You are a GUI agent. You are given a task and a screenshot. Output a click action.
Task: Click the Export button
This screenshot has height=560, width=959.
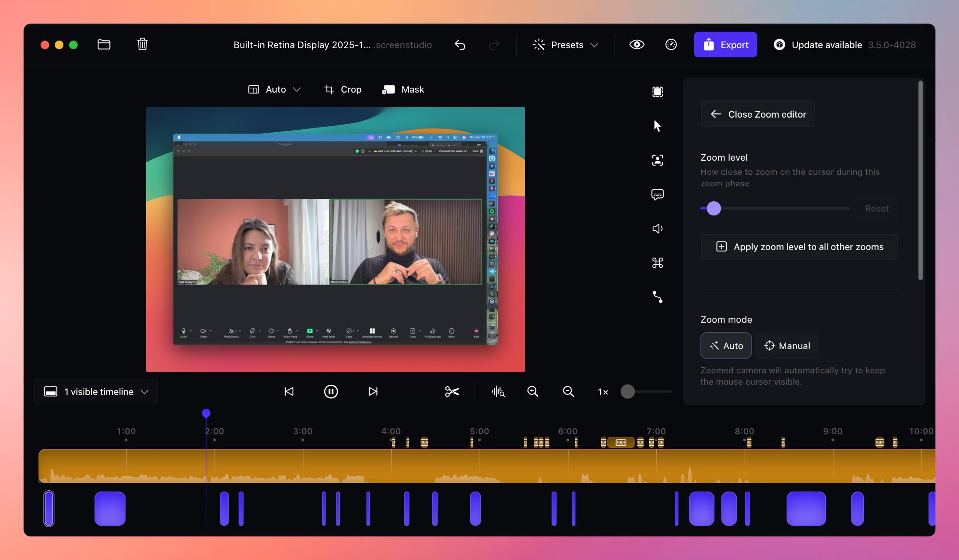coord(725,45)
